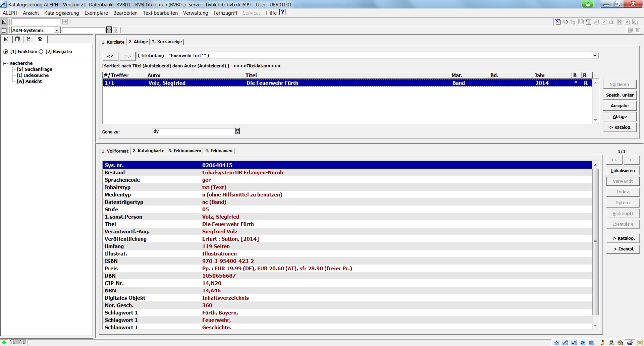Screen dimensions: 644x346
Task: Click the ellipsis browse button
Action: click(109, 30)
